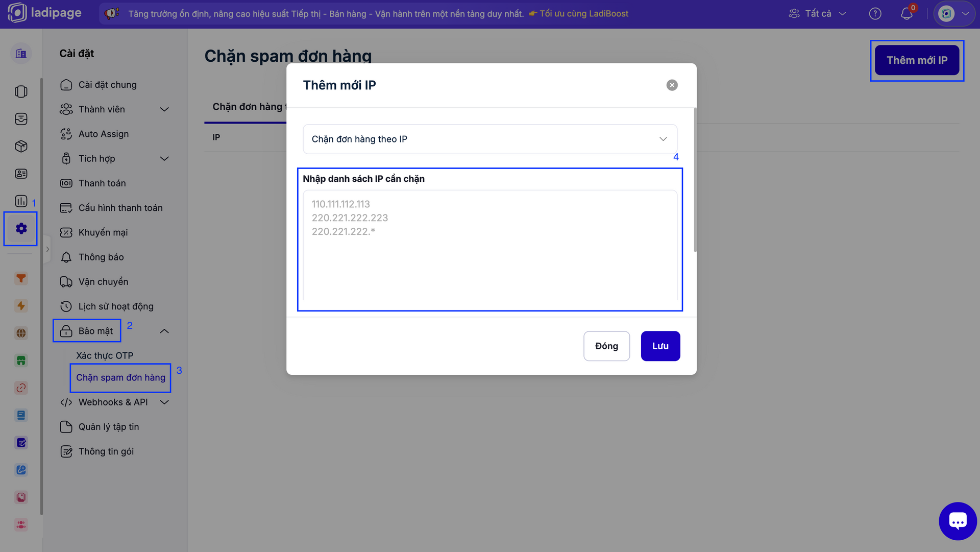Viewport: 980px width, 552px height.
Task: Click the help question mark icon
Action: point(875,14)
